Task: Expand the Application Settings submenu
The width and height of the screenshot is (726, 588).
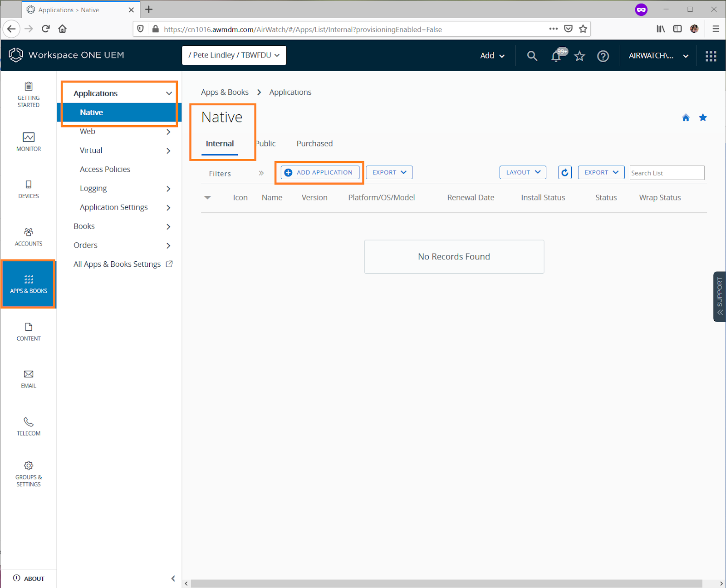Action: pyautogui.click(x=168, y=207)
